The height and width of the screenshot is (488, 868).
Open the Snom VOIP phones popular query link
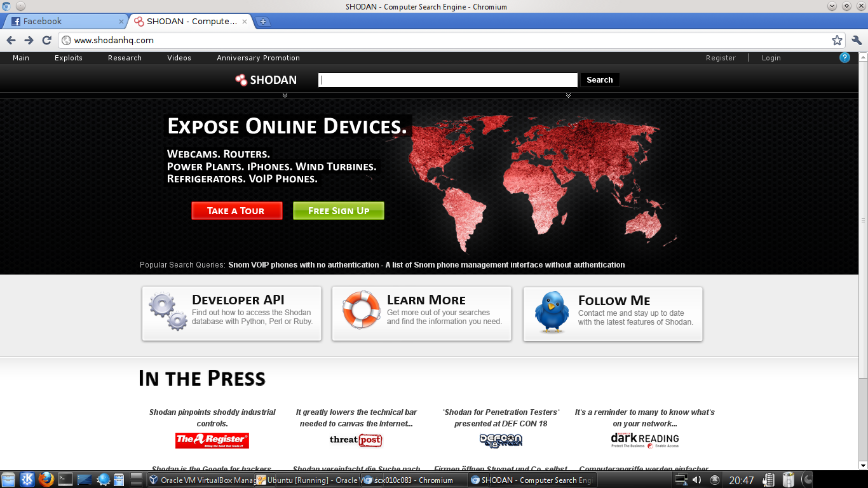click(426, 265)
